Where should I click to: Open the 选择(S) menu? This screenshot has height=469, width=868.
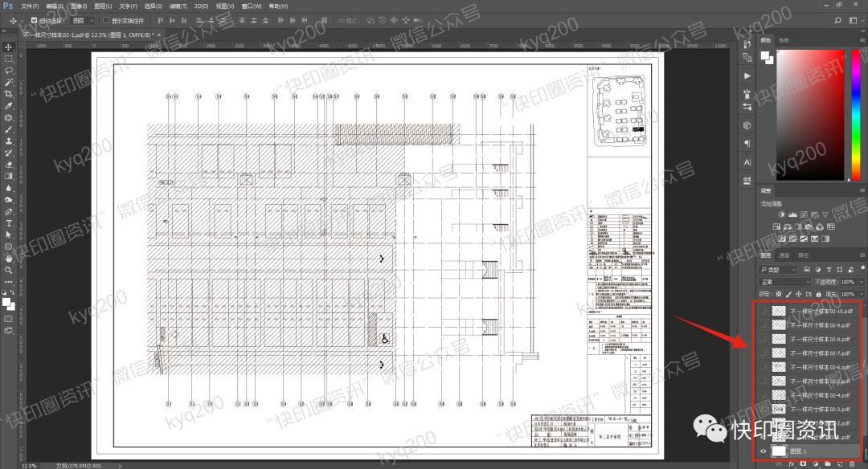pyautogui.click(x=153, y=6)
